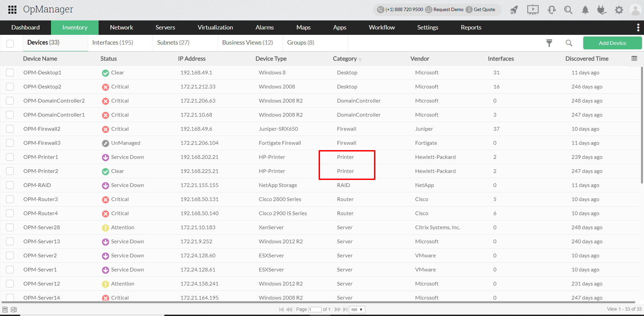Open the OPM-Router3 device link
The height and width of the screenshot is (316, 644).
[x=41, y=199]
